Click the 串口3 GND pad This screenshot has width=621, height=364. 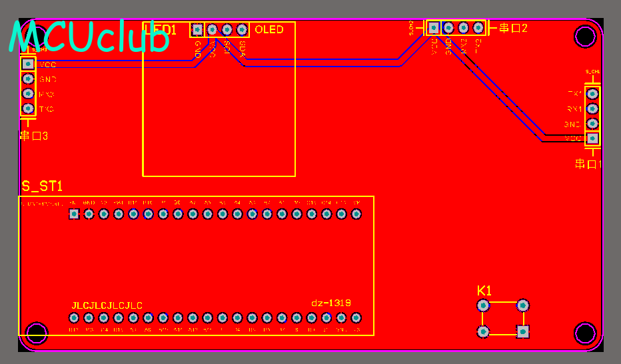28,79
